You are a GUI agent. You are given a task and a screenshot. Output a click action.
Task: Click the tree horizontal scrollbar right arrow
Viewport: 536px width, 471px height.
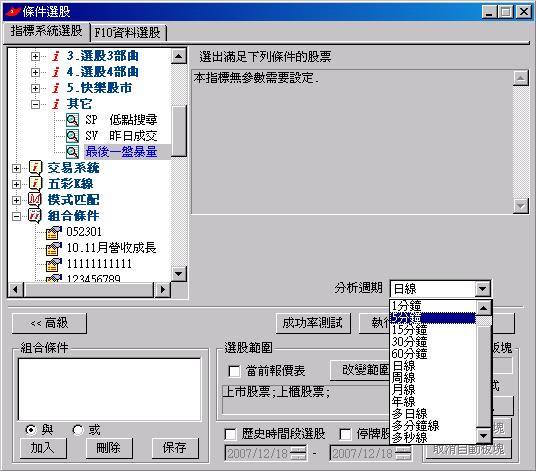point(162,290)
